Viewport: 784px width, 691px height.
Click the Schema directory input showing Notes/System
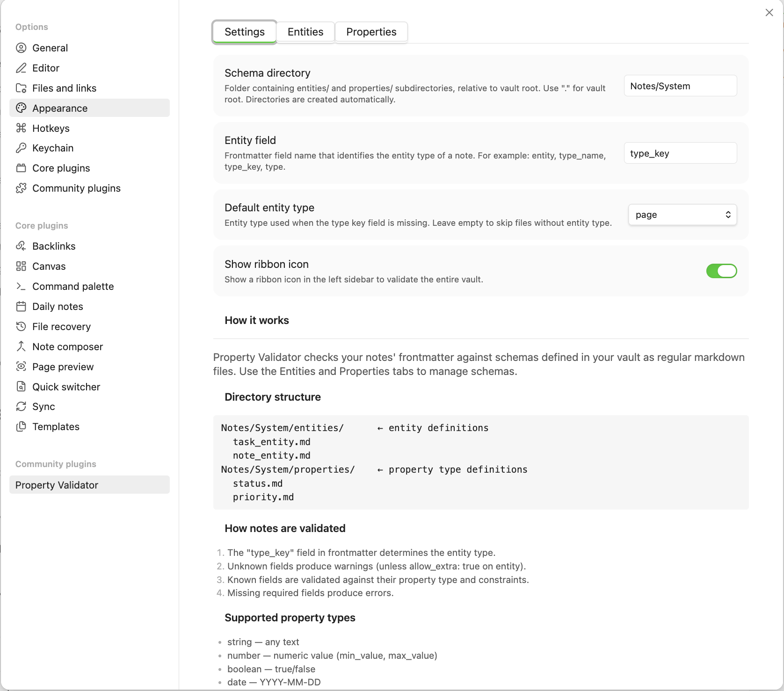pyautogui.click(x=680, y=86)
